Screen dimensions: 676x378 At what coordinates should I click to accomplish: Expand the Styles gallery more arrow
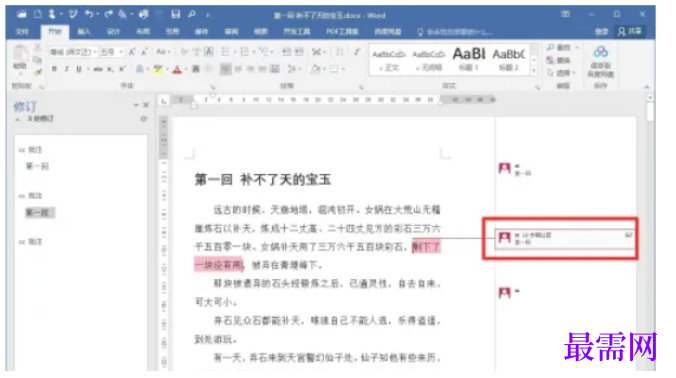534,71
